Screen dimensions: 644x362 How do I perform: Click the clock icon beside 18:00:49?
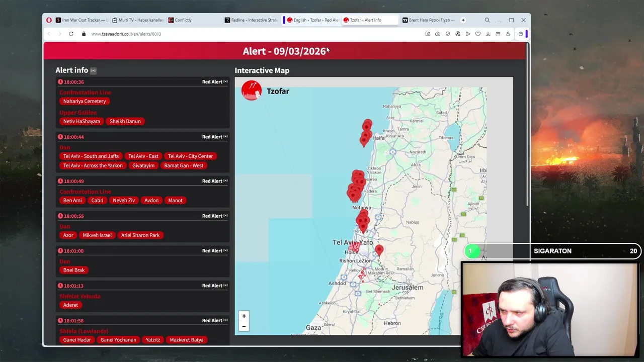pyautogui.click(x=60, y=181)
